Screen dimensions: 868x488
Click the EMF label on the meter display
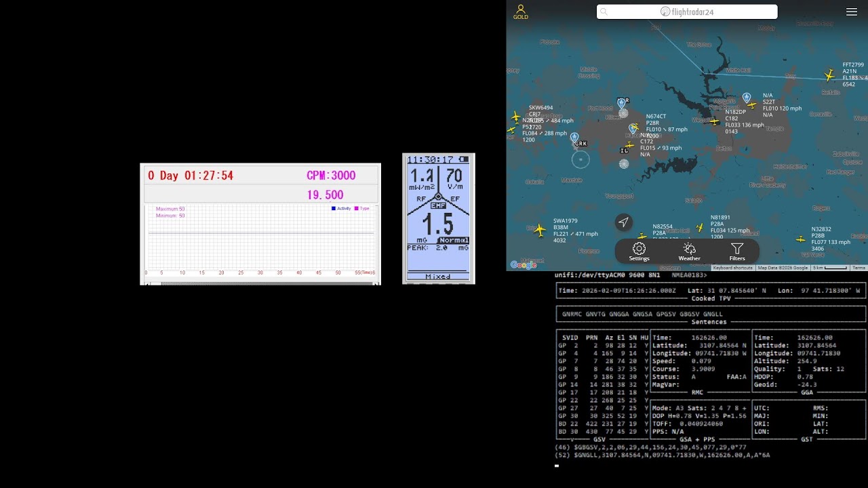[438, 205]
